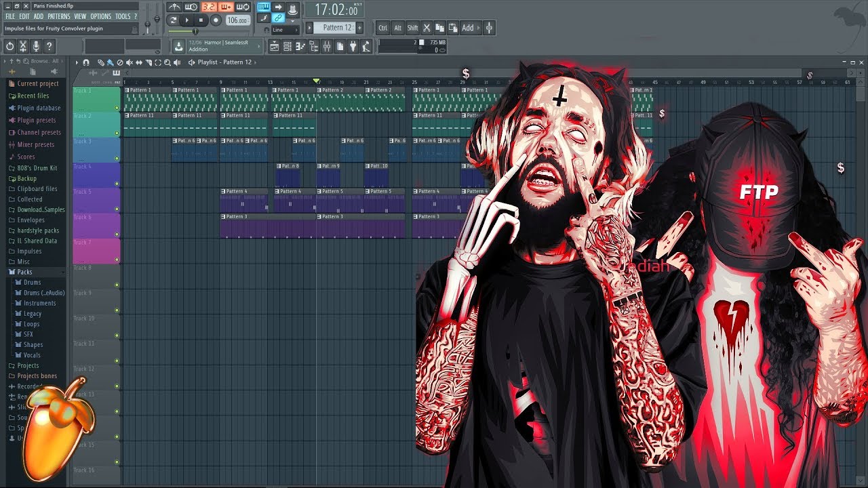Screen dimensions: 868x488
Task: Click the Stop button in transport
Action: pyautogui.click(x=201, y=20)
